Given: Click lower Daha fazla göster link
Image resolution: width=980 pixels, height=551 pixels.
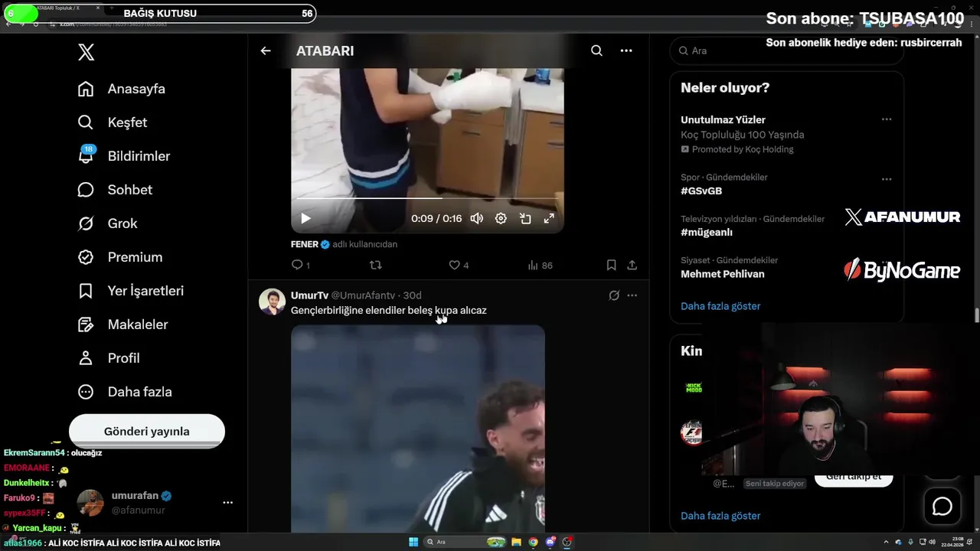Looking at the screenshot, I should (720, 516).
